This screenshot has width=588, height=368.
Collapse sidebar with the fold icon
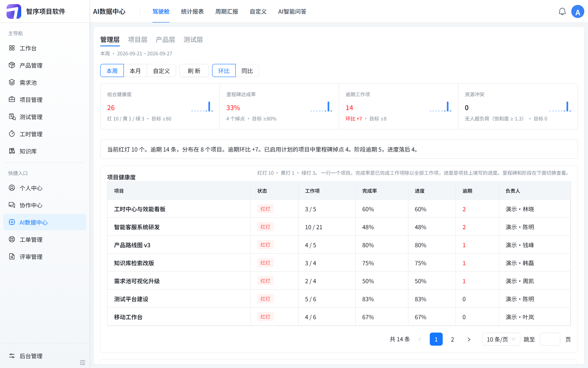point(82,363)
